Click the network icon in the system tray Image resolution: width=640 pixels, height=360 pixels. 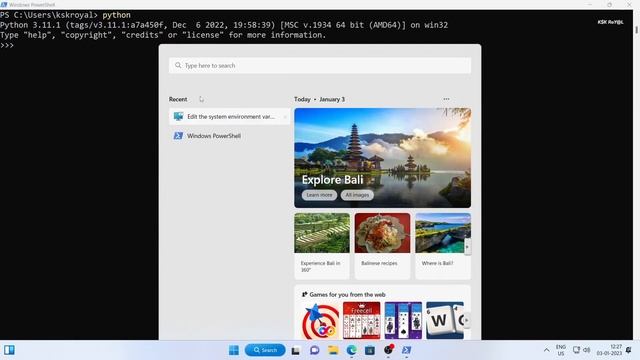pos(576,350)
